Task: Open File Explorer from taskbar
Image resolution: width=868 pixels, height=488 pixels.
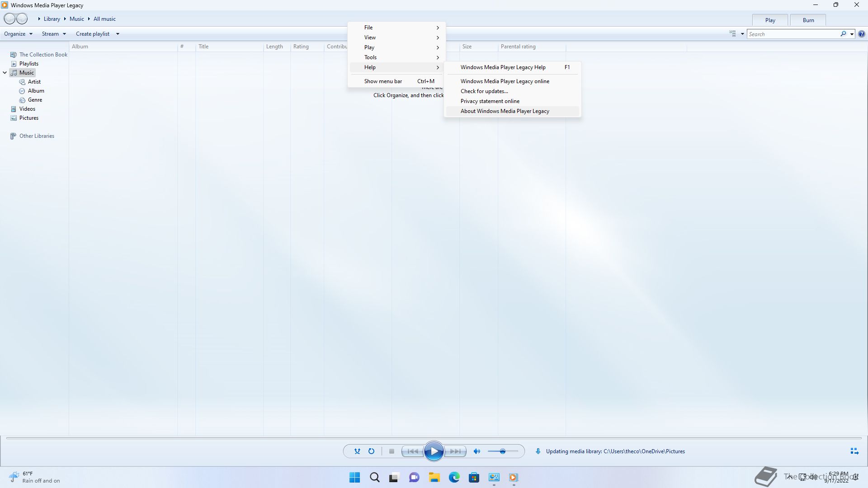Action: 434,477
